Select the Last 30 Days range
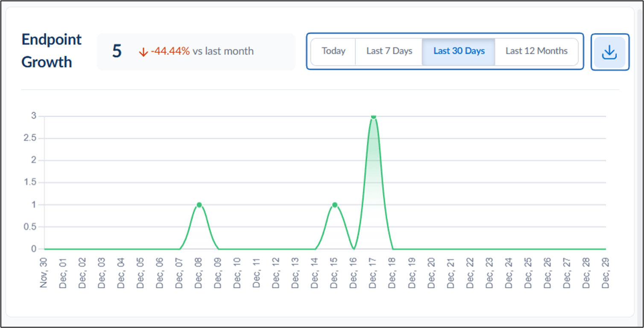This screenshot has width=644, height=328. tap(459, 52)
